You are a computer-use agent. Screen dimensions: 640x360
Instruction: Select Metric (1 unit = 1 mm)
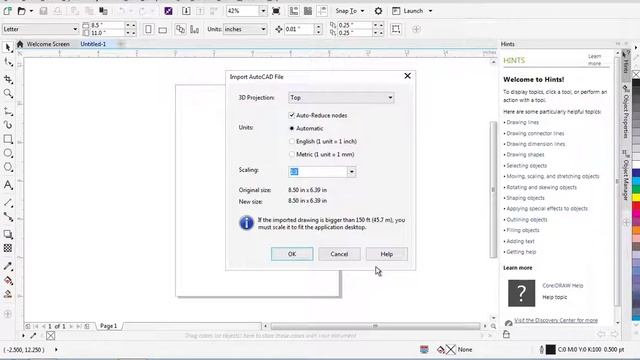(291, 154)
